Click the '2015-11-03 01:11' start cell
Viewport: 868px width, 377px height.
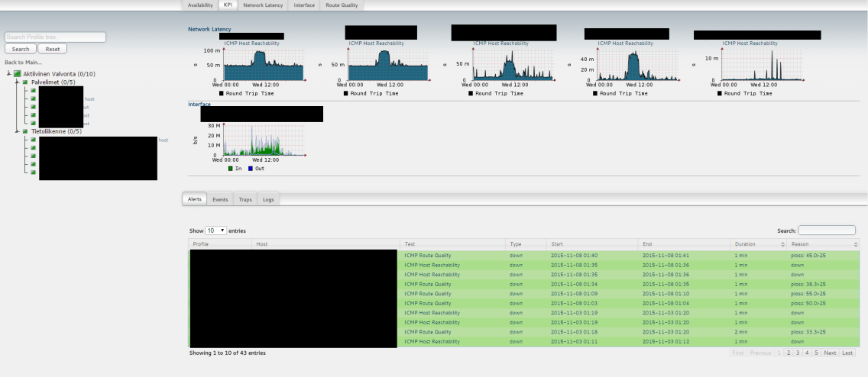tap(574, 342)
